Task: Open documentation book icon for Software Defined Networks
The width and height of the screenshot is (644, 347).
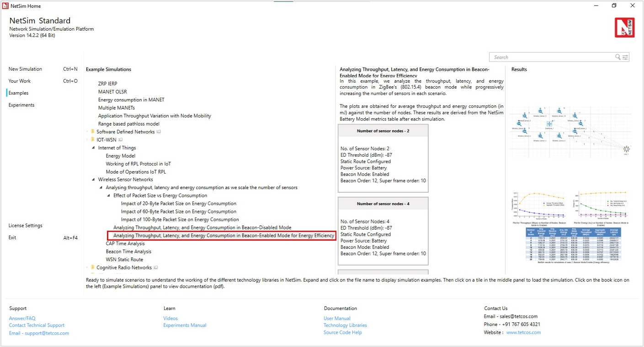Action: (159, 132)
